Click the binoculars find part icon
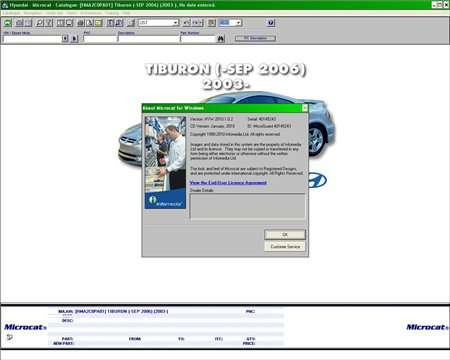450x360 pixels. click(x=221, y=39)
